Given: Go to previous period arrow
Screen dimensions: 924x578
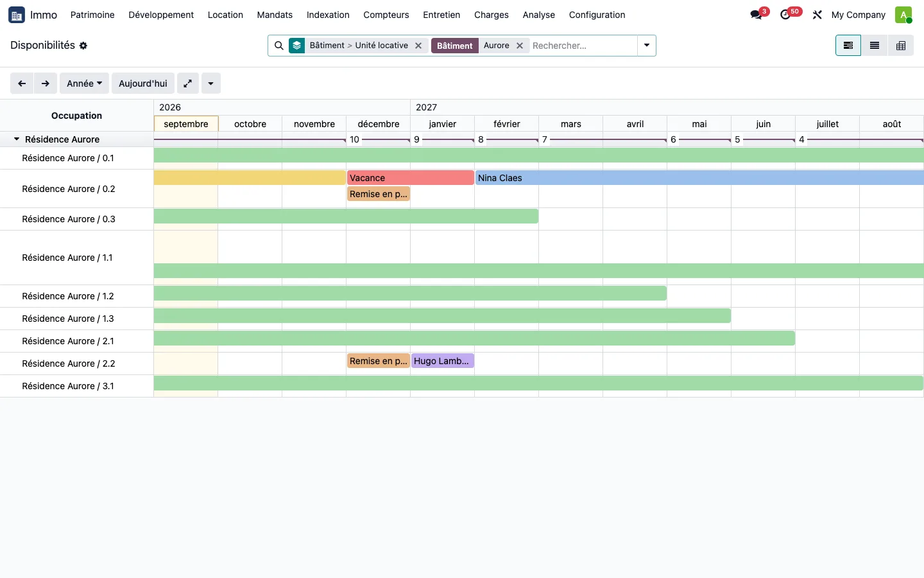Looking at the screenshot, I should click(22, 83).
